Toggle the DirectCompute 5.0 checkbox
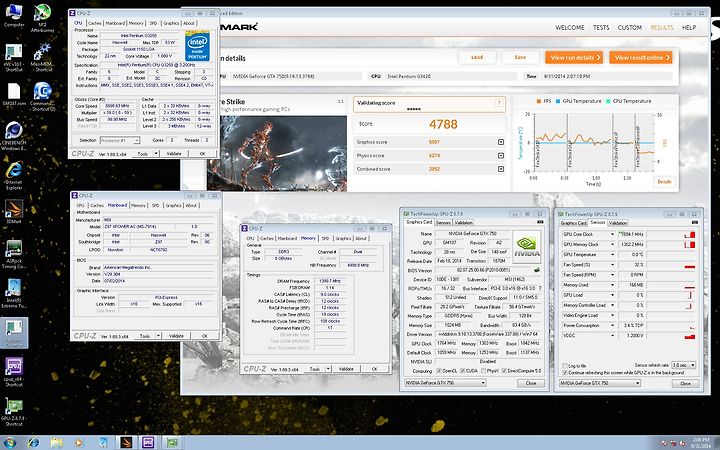 [x=504, y=371]
